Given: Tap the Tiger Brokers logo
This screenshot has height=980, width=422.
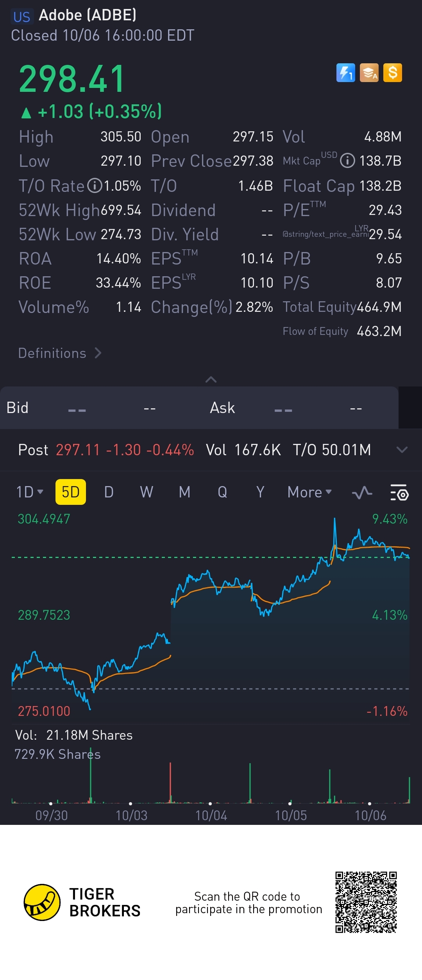Looking at the screenshot, I should (x=82, y=902).
